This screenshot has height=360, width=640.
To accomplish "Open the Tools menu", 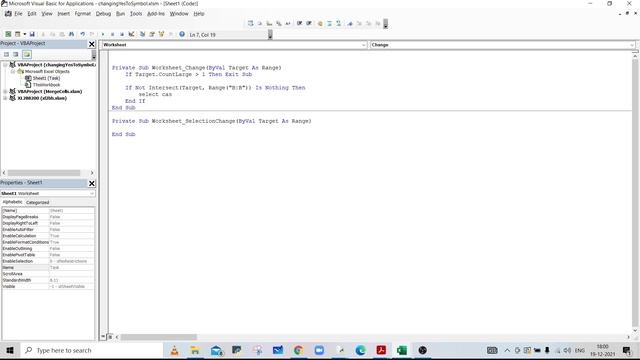I will point(136,13).
